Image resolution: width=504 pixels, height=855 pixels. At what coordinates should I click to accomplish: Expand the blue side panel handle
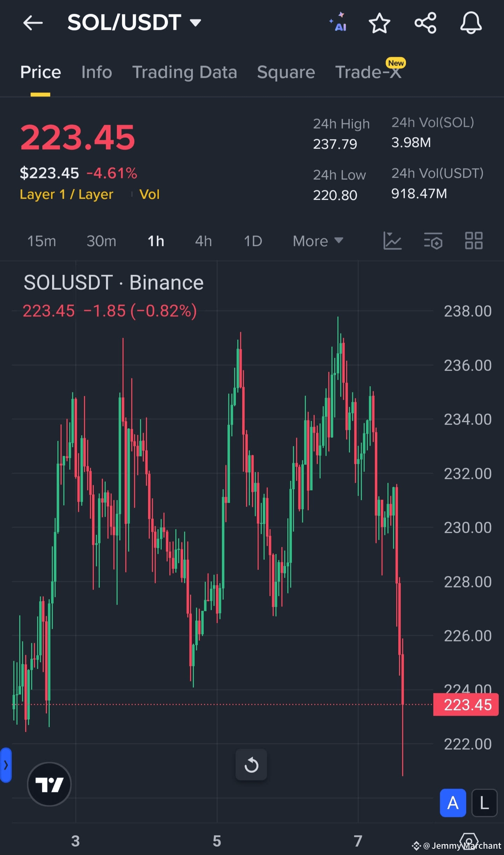pos(6,765)
